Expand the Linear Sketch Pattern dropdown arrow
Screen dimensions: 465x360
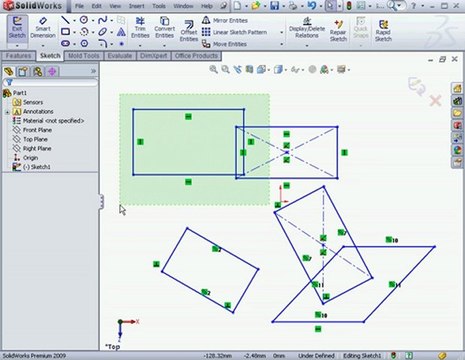pos(282,32)
